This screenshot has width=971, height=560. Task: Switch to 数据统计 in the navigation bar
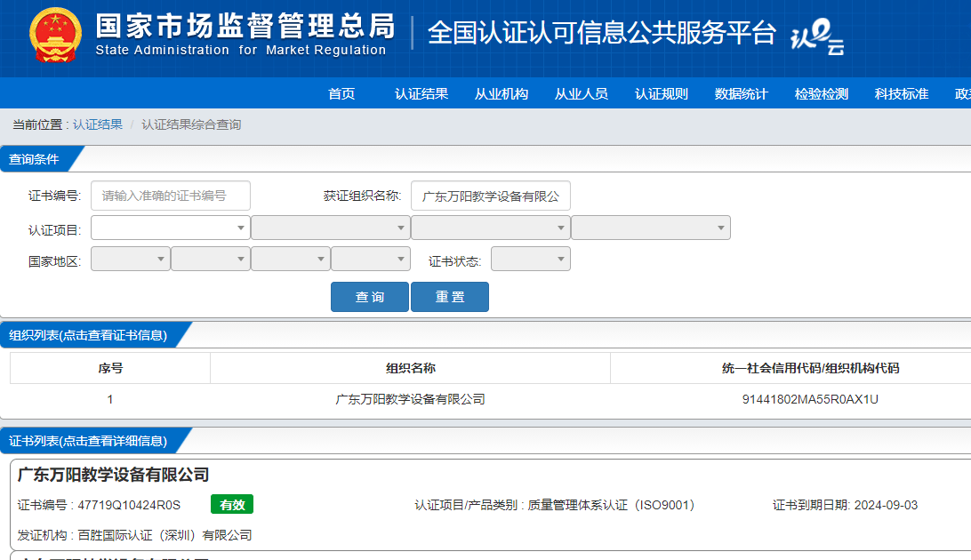pyautogui.click(x=742, y=94)
